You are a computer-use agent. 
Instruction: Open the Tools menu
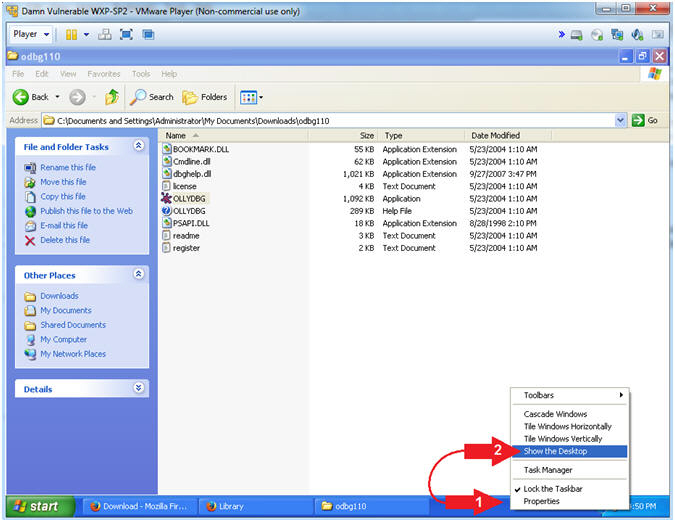pos(141,74)
